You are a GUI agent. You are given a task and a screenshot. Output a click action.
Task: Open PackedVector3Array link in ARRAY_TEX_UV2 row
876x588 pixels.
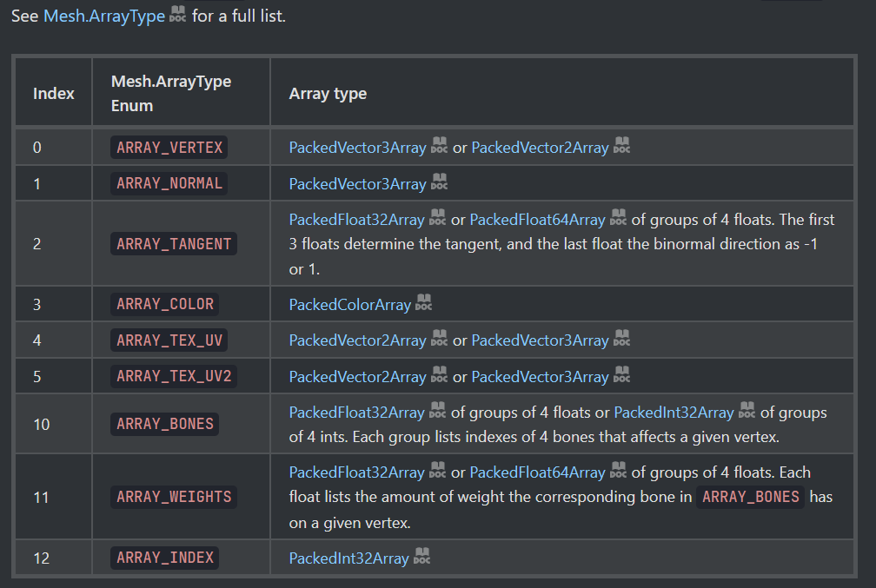[x=540, y=377]
